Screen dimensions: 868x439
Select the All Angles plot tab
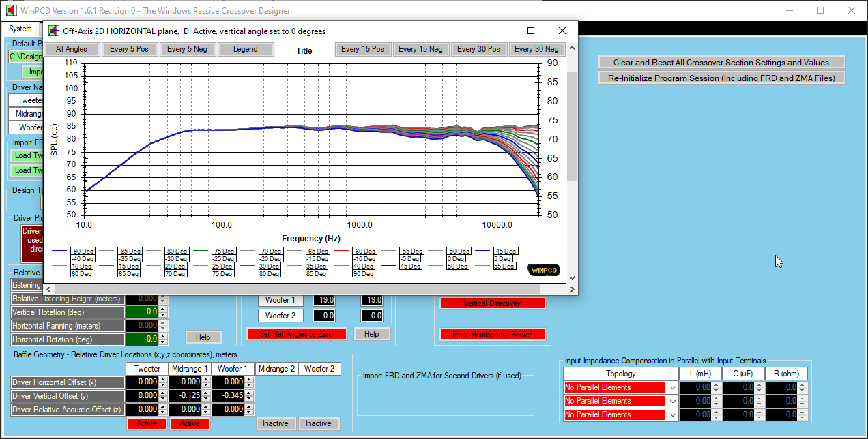[72, 49]
